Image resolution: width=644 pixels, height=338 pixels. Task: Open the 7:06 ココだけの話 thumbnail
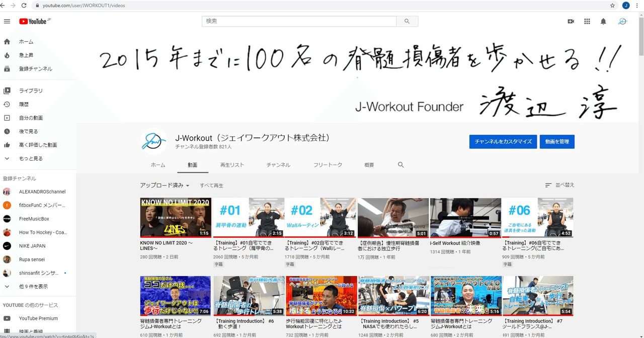pos(176,296)
